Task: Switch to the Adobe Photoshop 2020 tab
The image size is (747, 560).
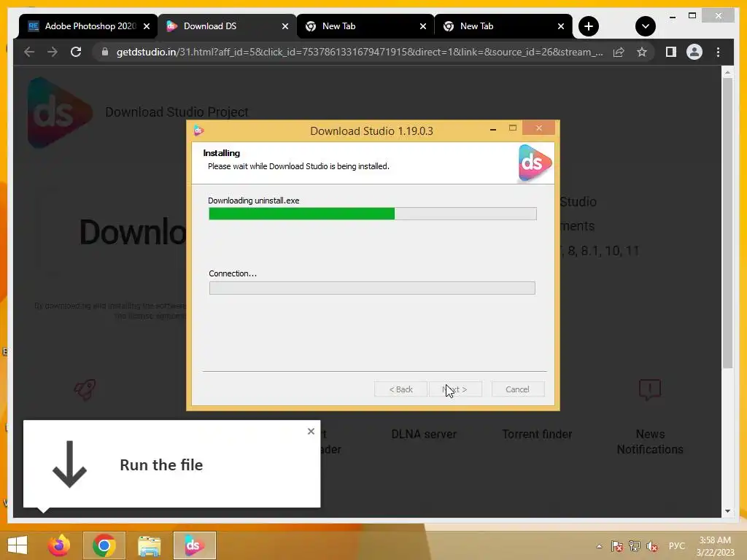Action: pos(88,26)
